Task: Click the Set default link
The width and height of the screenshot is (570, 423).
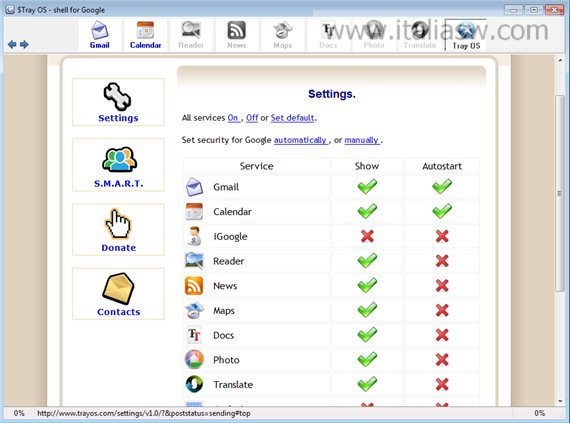Action: (293, 118)
